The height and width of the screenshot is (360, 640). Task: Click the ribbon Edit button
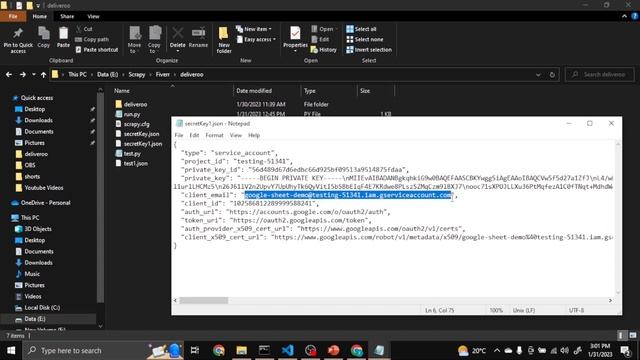click(320, 40)
